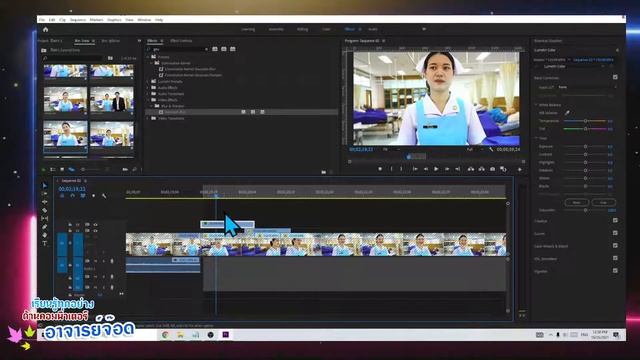Collapse the Tone section
The width and height of the screenshot is (640, 360).
[x=536, y=138]
